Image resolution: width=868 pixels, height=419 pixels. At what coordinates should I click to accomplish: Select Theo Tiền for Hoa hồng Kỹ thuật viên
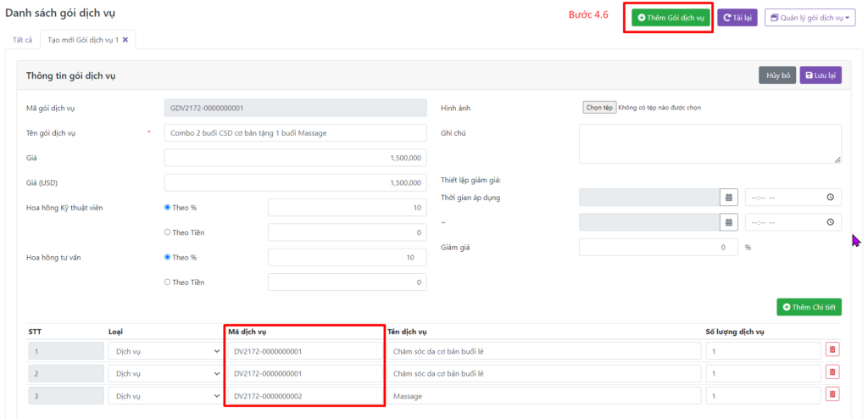point(168,232)
